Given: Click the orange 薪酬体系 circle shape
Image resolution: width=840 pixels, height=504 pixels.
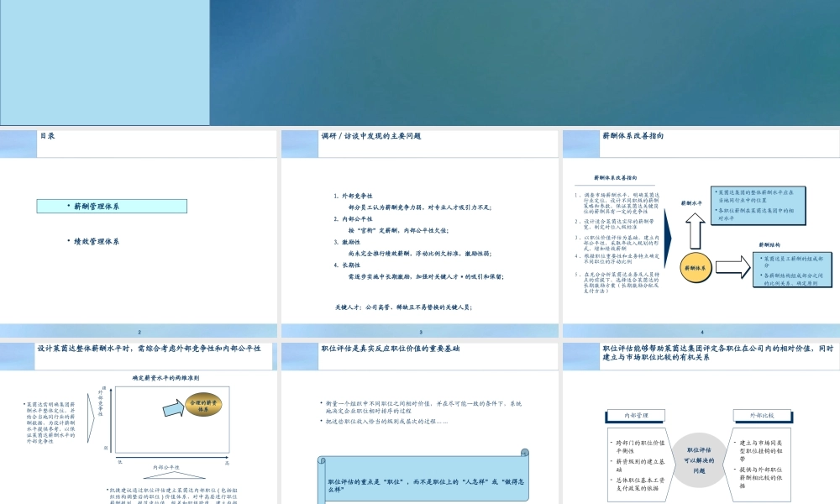Looking at the screenshot, I should click(696, 267).
